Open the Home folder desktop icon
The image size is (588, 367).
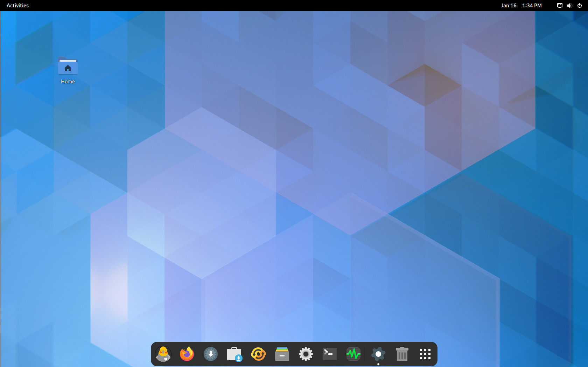click(68, 70)
